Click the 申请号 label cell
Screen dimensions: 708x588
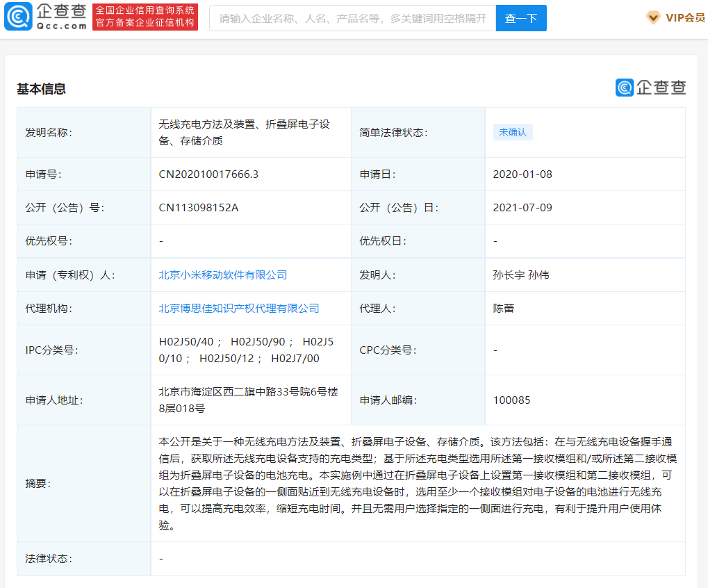[84, 174]
